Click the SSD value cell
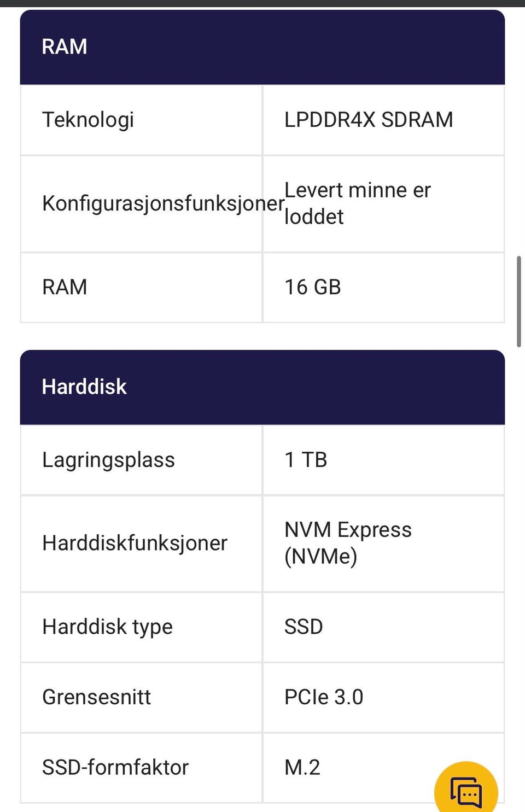The width and height of the screenshot is (525, 812). pyautogui.click(x=304, y=627)
